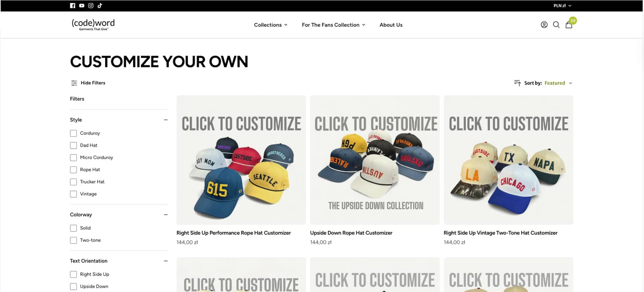Viewport: 644px width, 292px height.
Task: Go to the About Us page
Action: [391, 25]
